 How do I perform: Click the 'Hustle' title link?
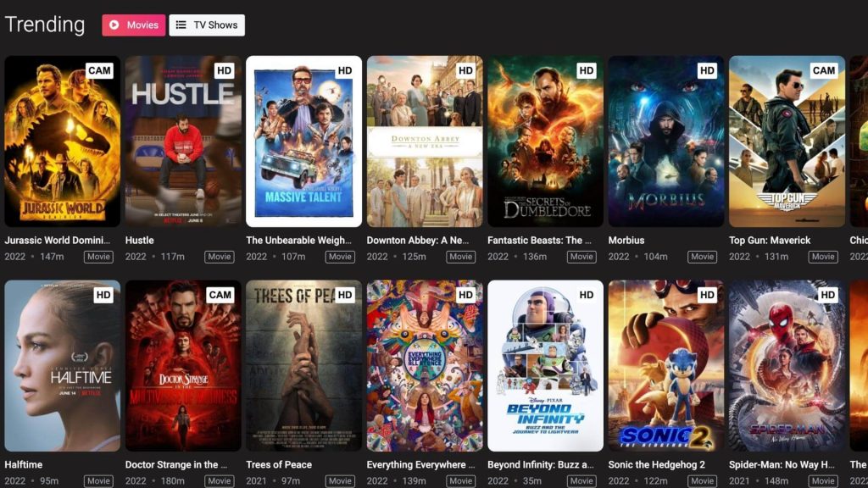pos(140,240)
